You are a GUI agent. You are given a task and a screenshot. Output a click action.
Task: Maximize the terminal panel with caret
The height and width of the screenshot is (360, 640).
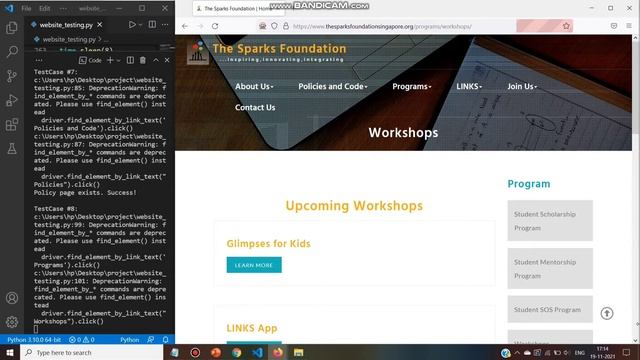(x=156, y=60)
